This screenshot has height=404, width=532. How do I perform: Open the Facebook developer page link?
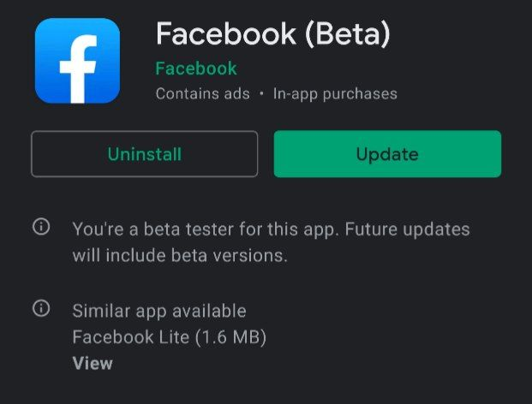coord(196,68)
